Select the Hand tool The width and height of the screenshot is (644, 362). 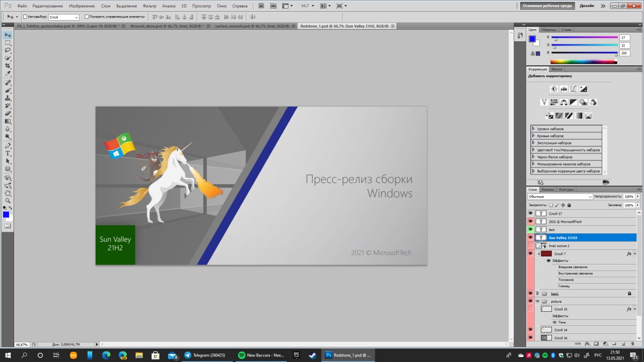pyautogui.click(x=8, y=193)
